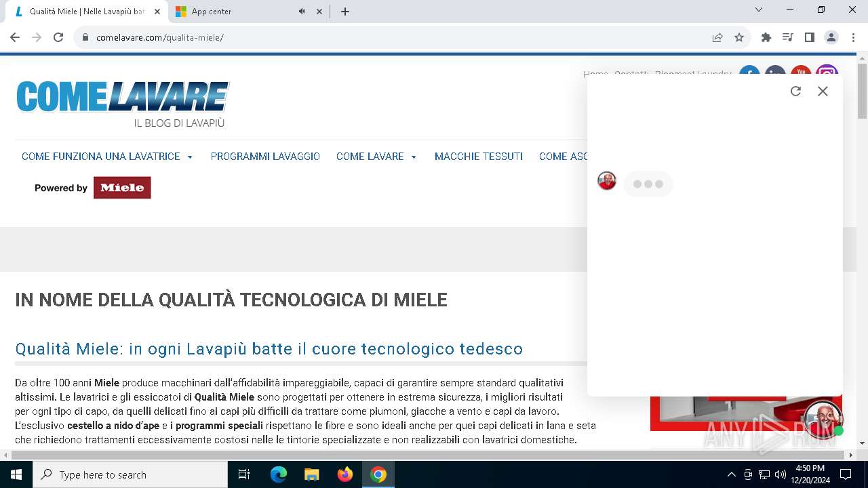Click the share page icon in address bar
Image resolution: width=868 pixels, height=488 pixels.
point(717,37)
